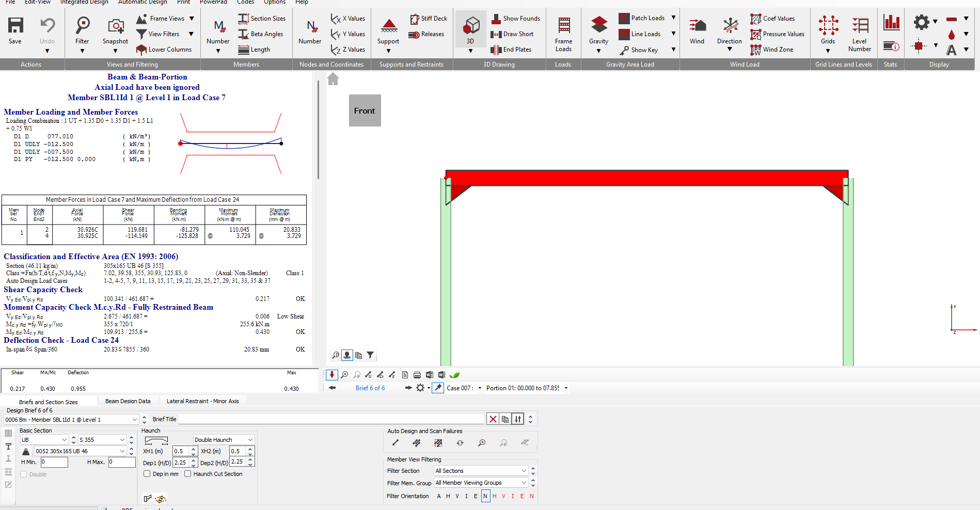This screenshot has width=980, height=510.
Task: Select the Frame Loads icon
Action: pyautogui.click(x=563, y=25)
